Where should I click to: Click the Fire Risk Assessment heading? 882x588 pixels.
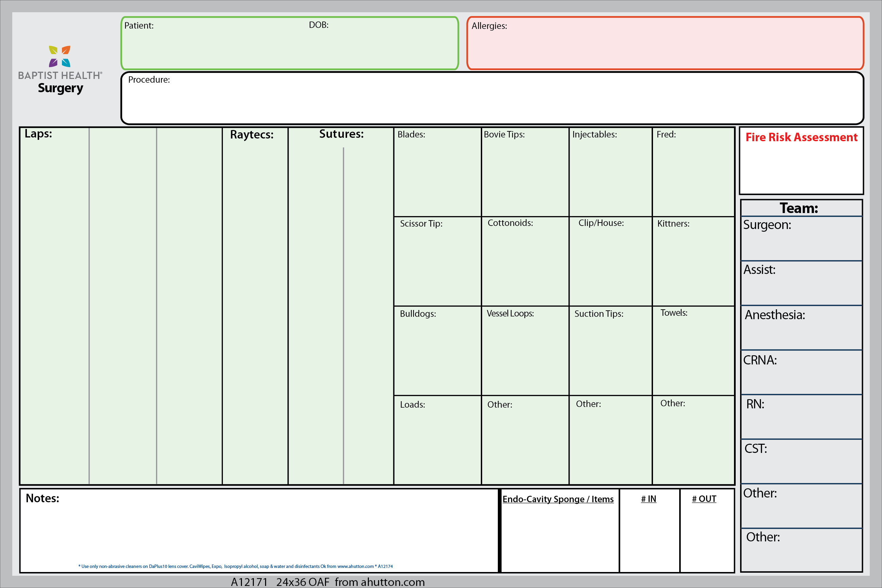click(801, 137)
